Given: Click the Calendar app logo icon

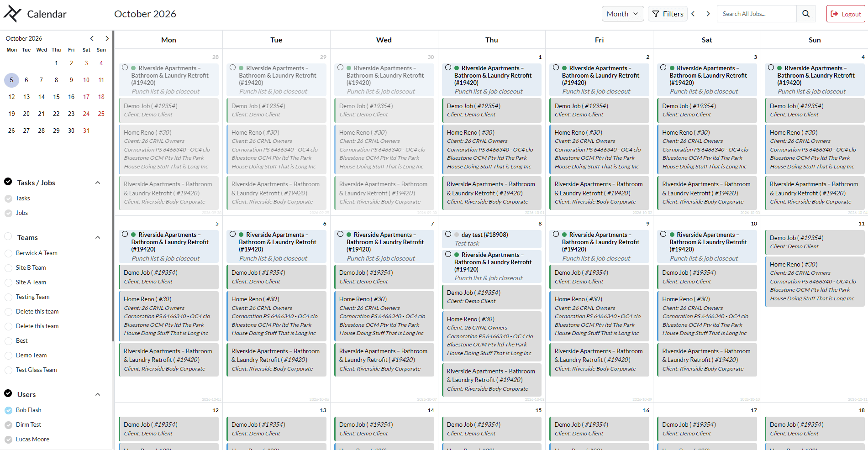Looking at the screenshot, I should [12, 14].
